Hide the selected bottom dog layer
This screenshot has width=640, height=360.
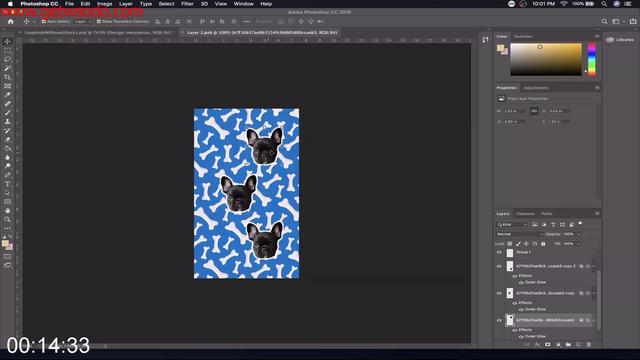click(499, 320)
